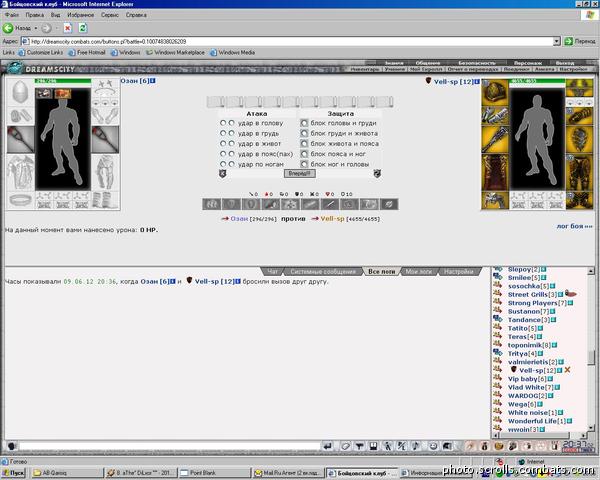Click the first combat skill icon below the attack panel
The height and width of the screenshot is (480, 600).
212,204
